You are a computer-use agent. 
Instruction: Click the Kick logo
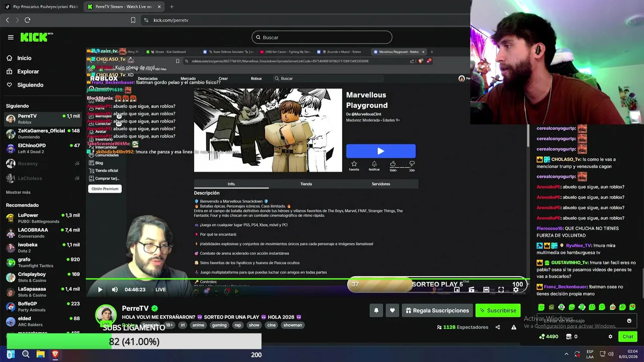[37, 37]
